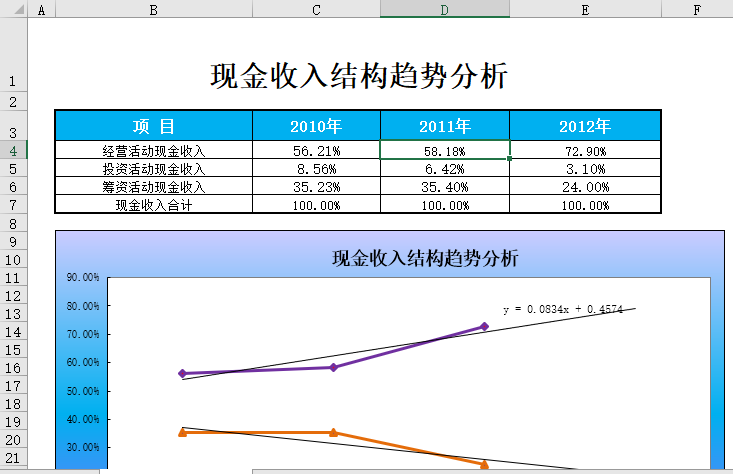Click row 4 header
The image size is (733, 474).
13,151
